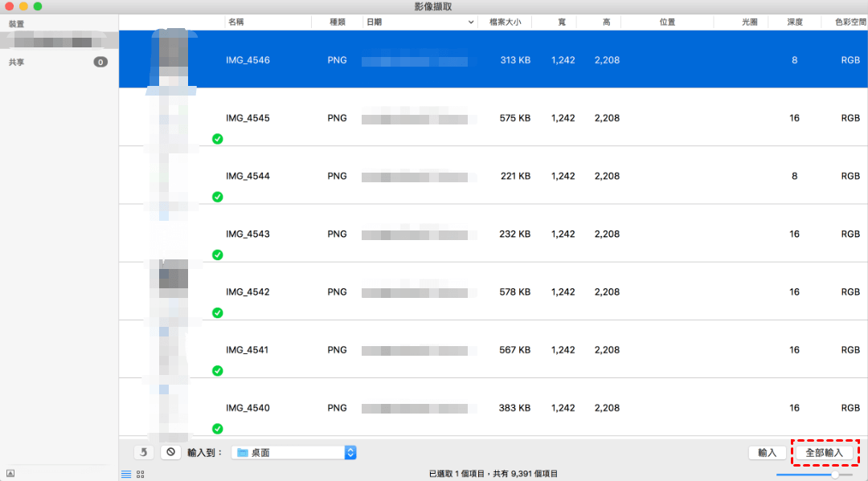Select the IMG_4542 file name
Image resolution: width=868 pixels, height=481 pixels.
point(248,292)
